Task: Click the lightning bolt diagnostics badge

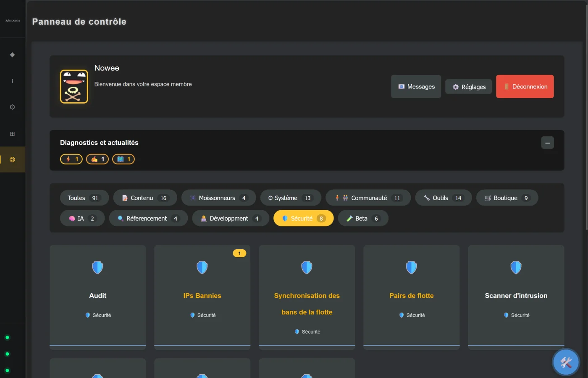Action: [x=71, y=159]
